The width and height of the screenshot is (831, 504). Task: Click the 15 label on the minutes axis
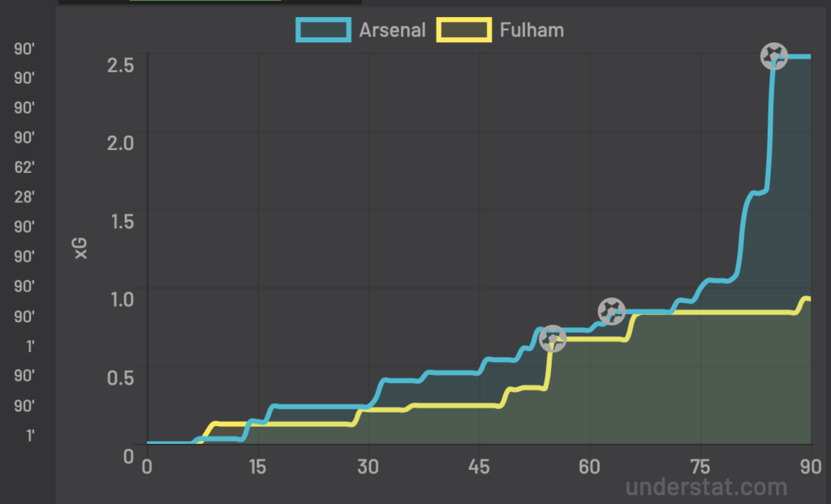point(257,467)
